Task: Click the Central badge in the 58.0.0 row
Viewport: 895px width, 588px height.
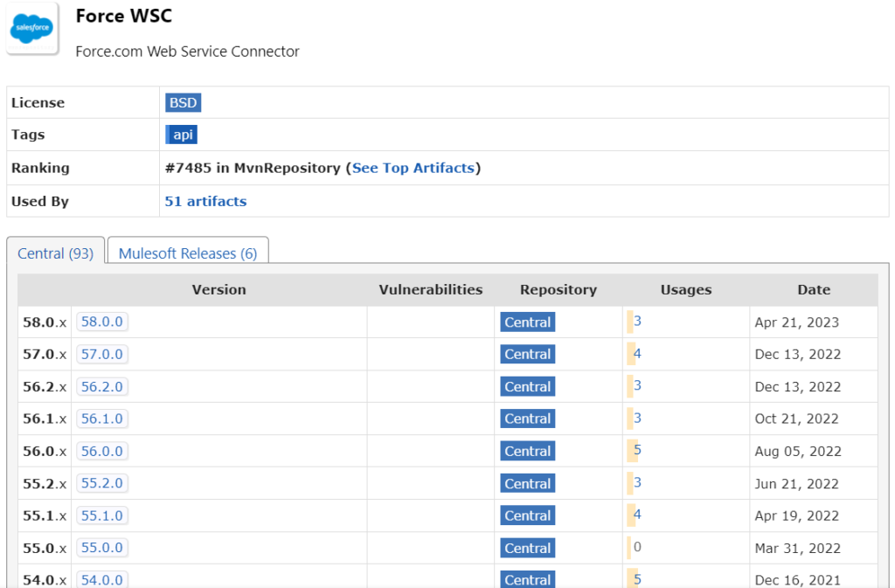Action: tap(527, 322)
